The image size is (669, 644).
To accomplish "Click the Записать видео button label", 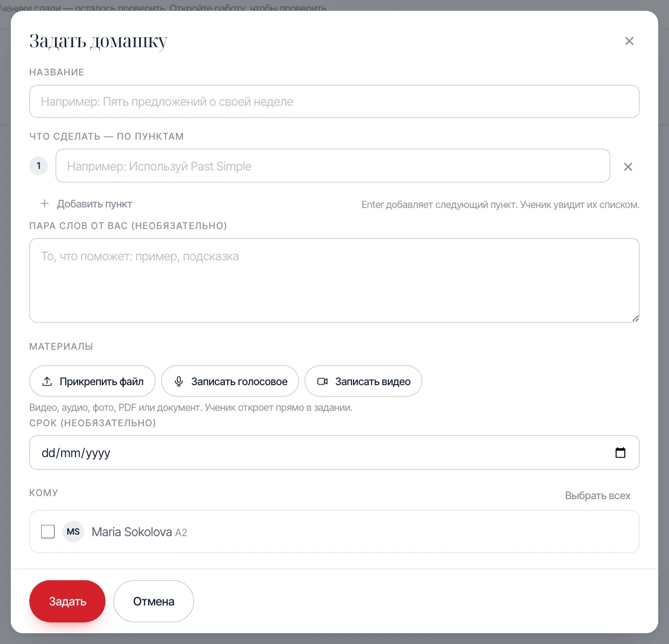I will point(373,382).
